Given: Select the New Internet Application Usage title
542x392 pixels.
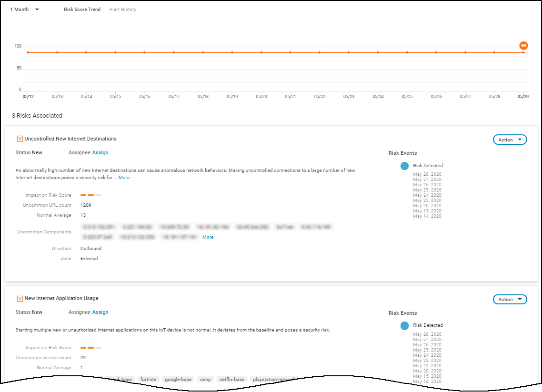Looking at the screenshot, I should [x=61, y=298].
